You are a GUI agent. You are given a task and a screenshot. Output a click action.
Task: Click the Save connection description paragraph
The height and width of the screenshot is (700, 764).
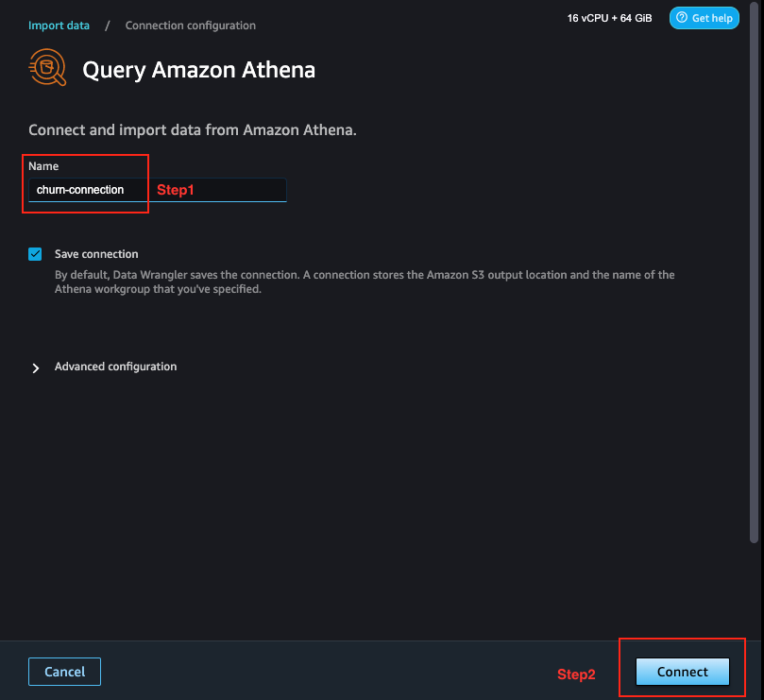coord(365,282)
